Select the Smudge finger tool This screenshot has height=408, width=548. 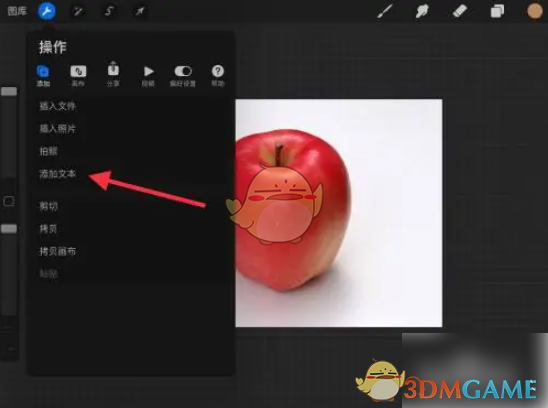[x=422, y=11]
